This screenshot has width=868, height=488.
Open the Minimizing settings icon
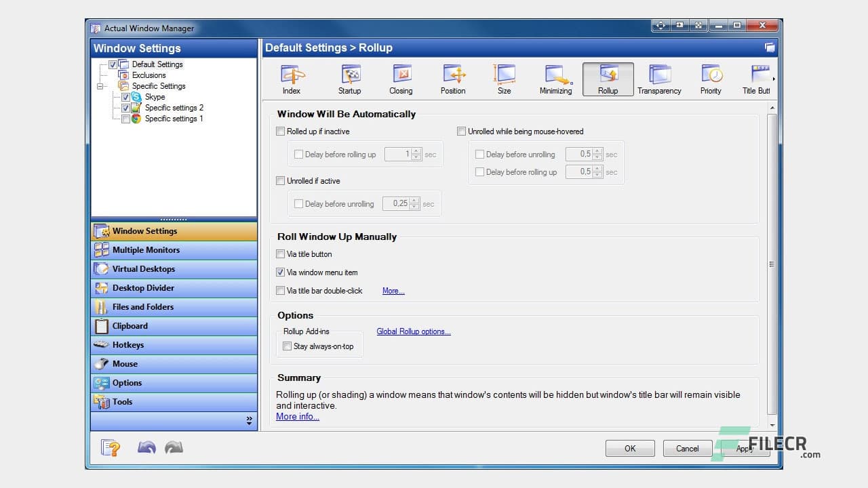pyautogui.click(x=555, y=78)
